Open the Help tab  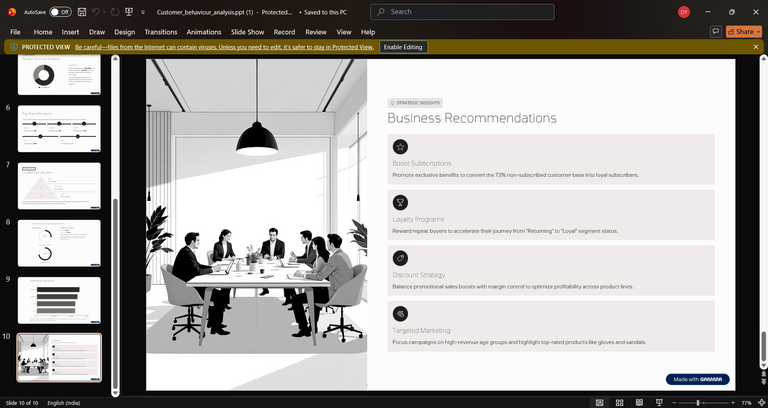[368, 32]
